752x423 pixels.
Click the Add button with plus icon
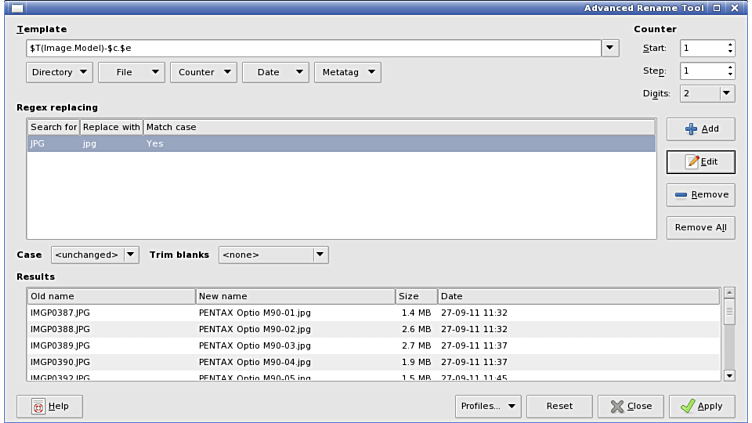[x=700, y=129]
